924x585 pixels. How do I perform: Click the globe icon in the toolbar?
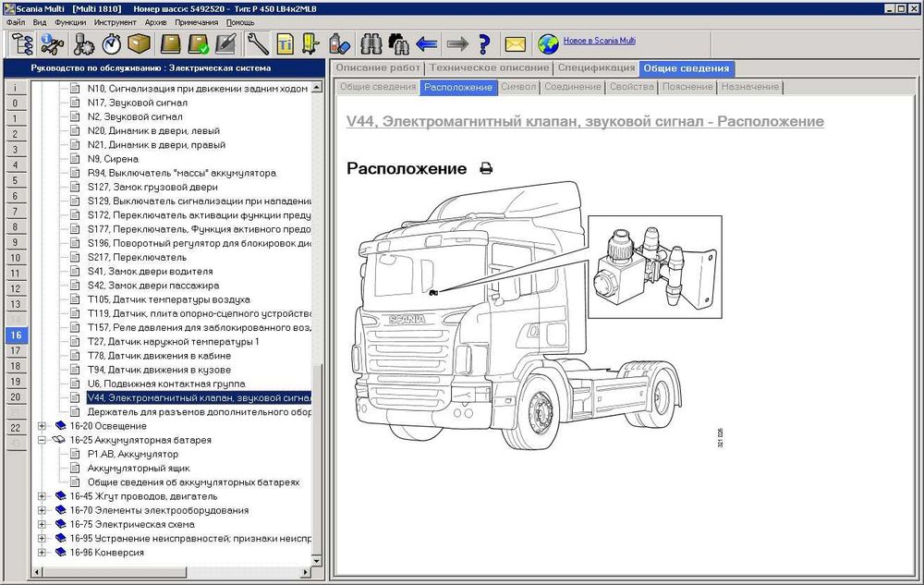548,43
